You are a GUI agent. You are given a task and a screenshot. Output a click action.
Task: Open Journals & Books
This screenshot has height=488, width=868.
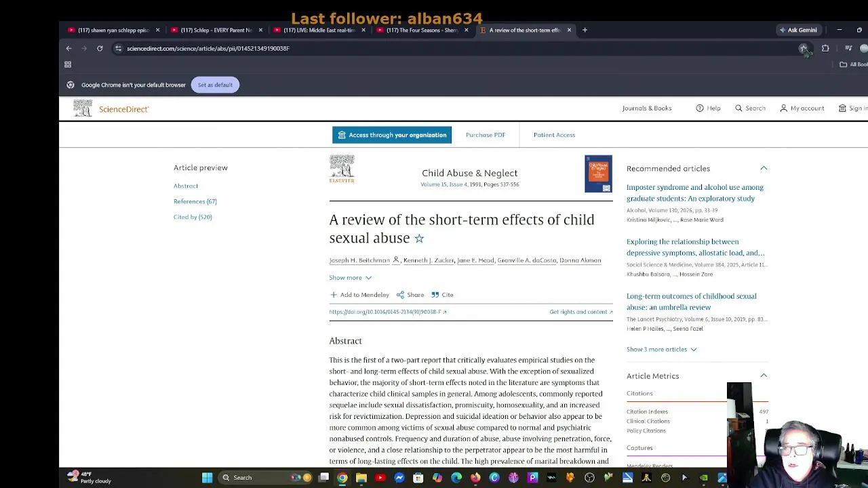647,108
